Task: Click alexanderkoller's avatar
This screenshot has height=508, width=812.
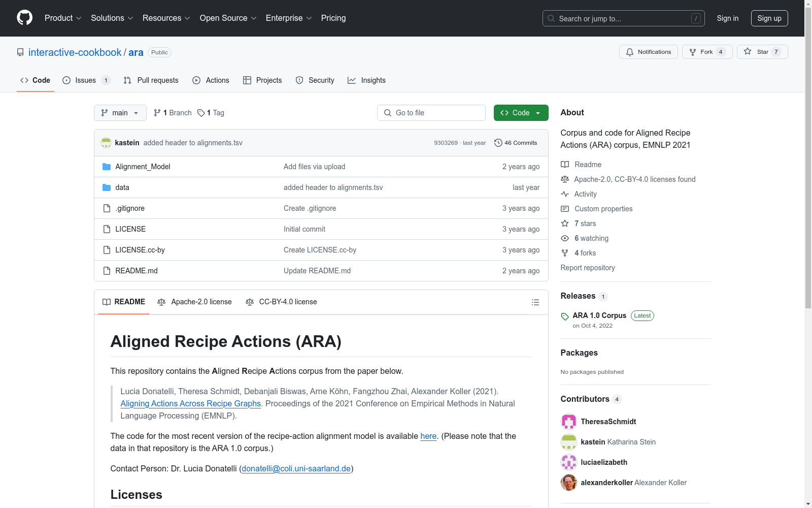Action: [x=569, y=483]
